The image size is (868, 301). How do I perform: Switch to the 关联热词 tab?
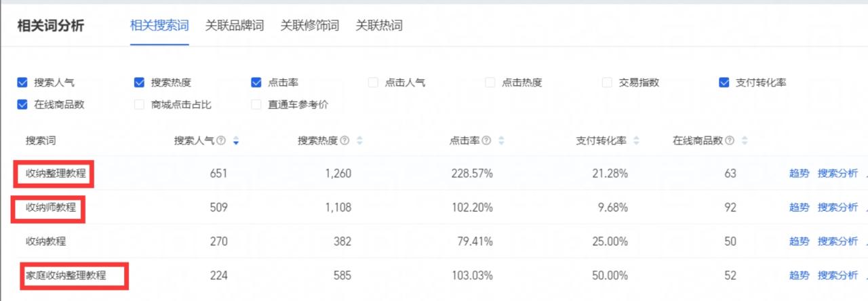click(379, 26)
